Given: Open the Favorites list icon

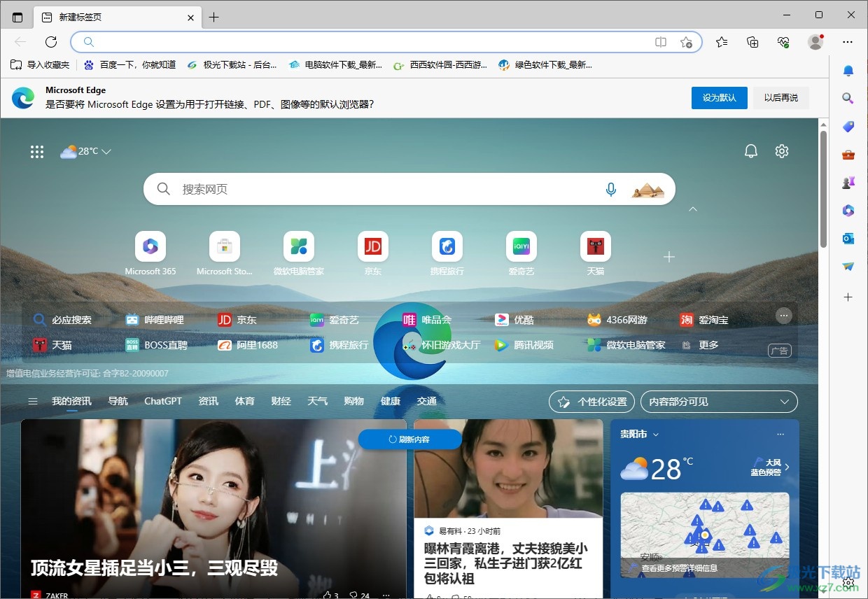Looking at the screenshot, I should [722, 42].
